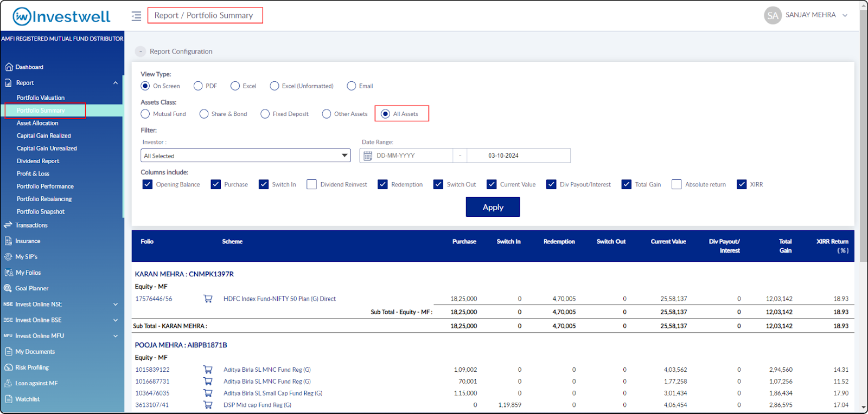Image resolution: width=868 pixels, height=414 pixels.
Task: Expand Invest Online BSE chevron
Action: pos(116,320)
